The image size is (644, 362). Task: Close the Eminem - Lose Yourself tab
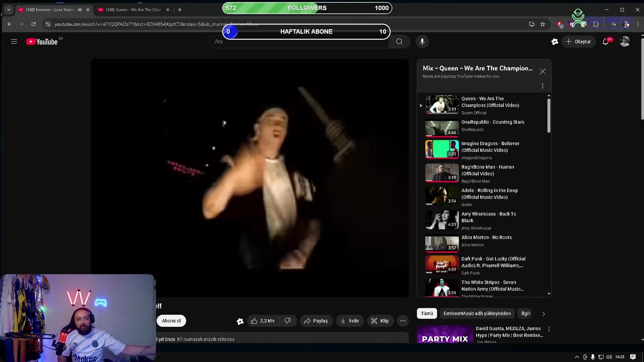click(88, 10)
